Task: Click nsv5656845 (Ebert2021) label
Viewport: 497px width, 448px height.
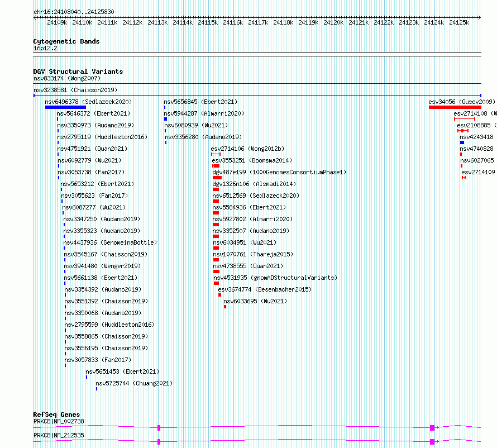Action: (x=200, y=102)
